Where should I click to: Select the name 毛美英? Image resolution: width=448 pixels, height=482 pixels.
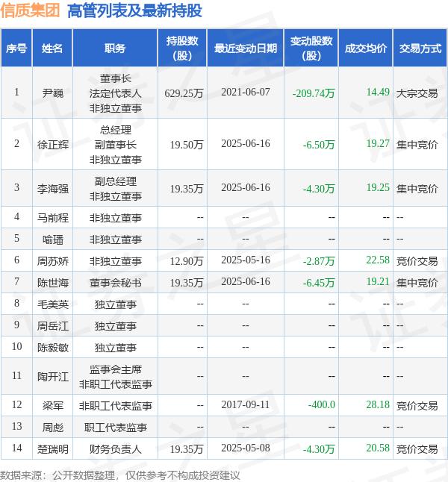point(53,304)
